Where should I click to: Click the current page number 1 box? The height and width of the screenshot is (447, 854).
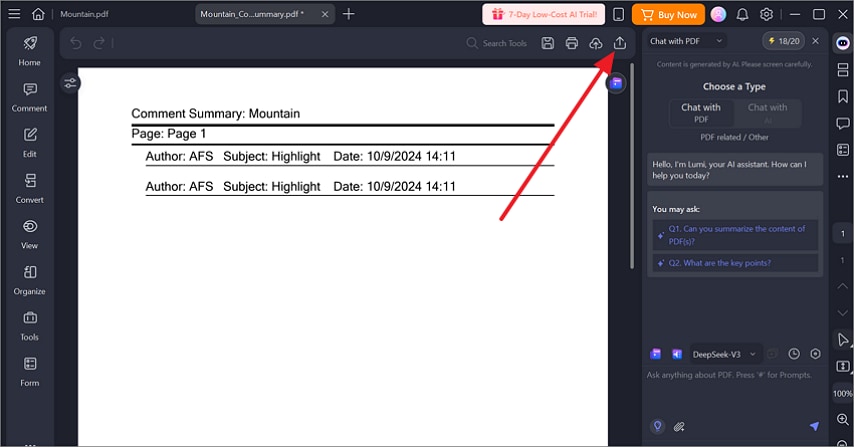843,234
